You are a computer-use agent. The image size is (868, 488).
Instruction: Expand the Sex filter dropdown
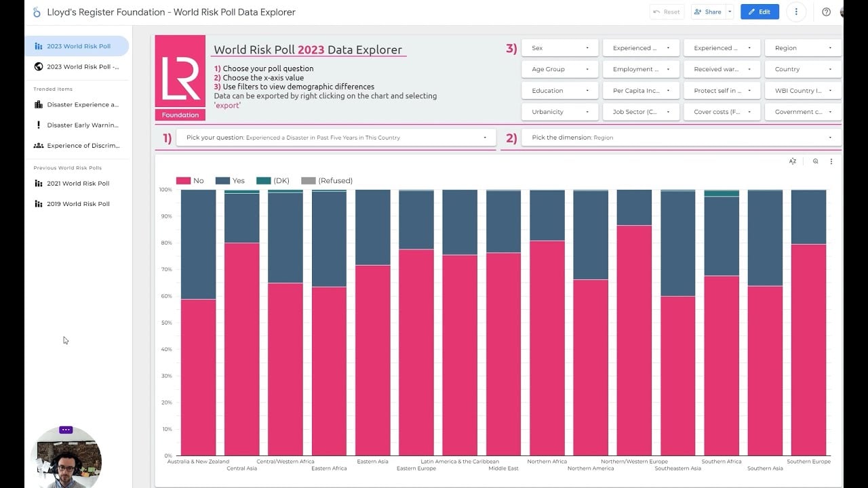(x=559, y=48)
